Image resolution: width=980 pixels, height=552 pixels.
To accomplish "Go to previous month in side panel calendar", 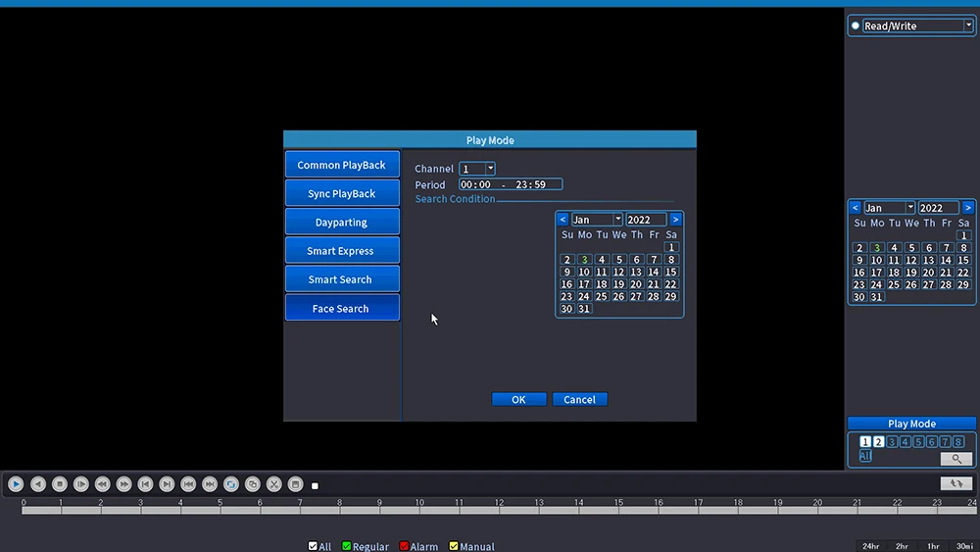I will [855, 208].
